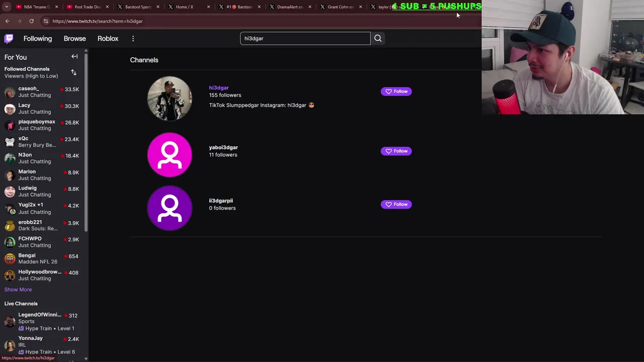Open the Browse tab

(74, 38)
